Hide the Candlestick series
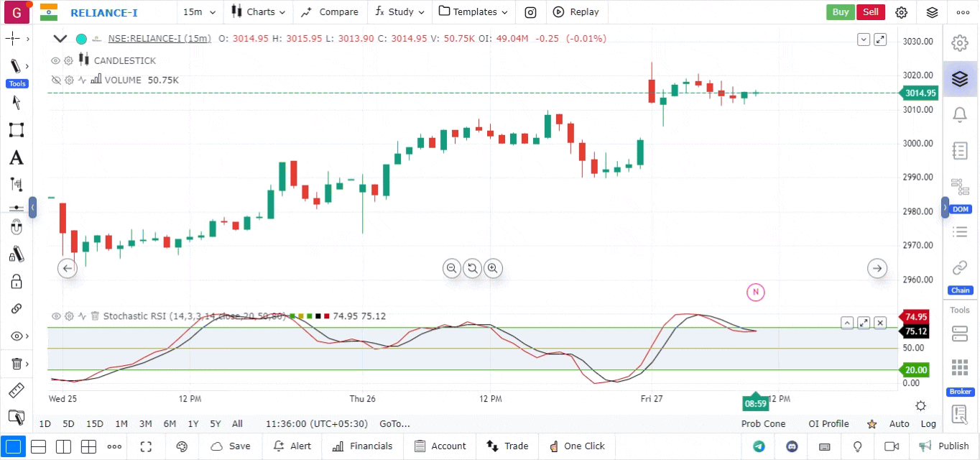The width and height of the screenshot is (980, 460). click(55, 61)
